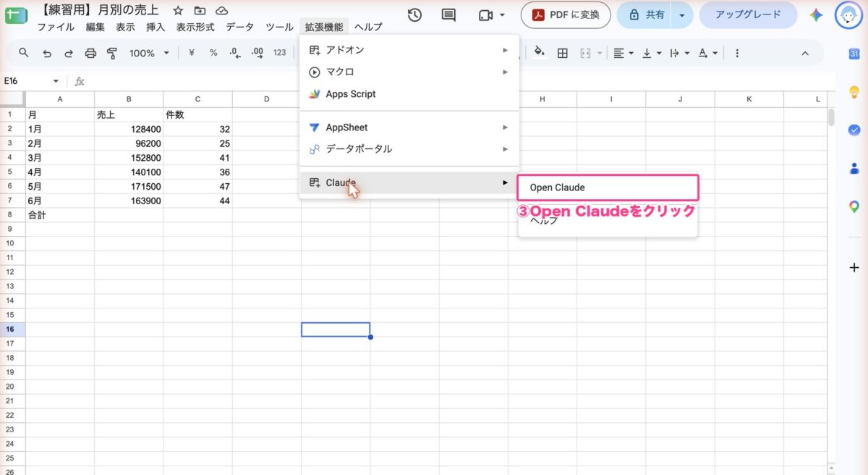868x475 pixels.
Task: Open text wrapping dropdown
Action: pos(679,53)
